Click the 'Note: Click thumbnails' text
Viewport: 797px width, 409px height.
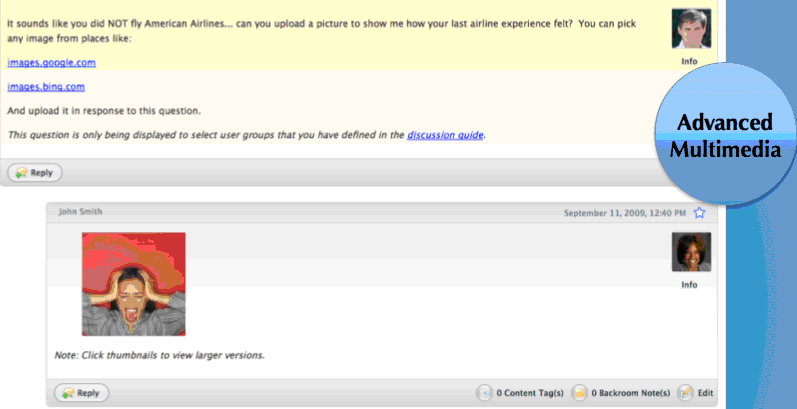tap(159, 355)
